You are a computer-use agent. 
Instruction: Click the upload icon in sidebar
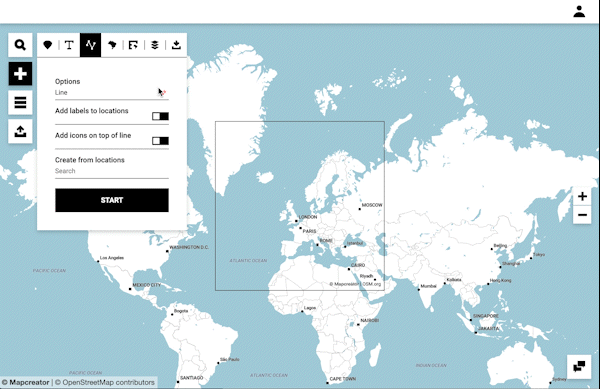(20, 132)
